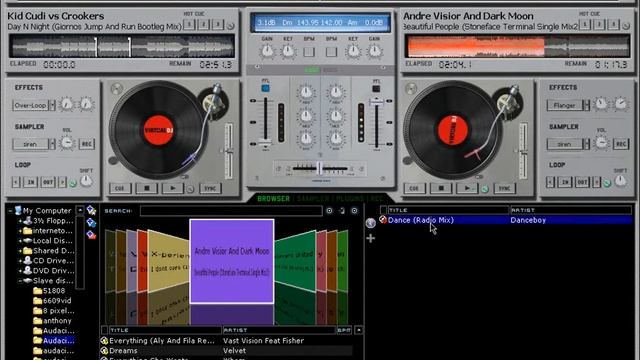
Task: Click the center purple album cover thumbnail
Action: [232, 261]
